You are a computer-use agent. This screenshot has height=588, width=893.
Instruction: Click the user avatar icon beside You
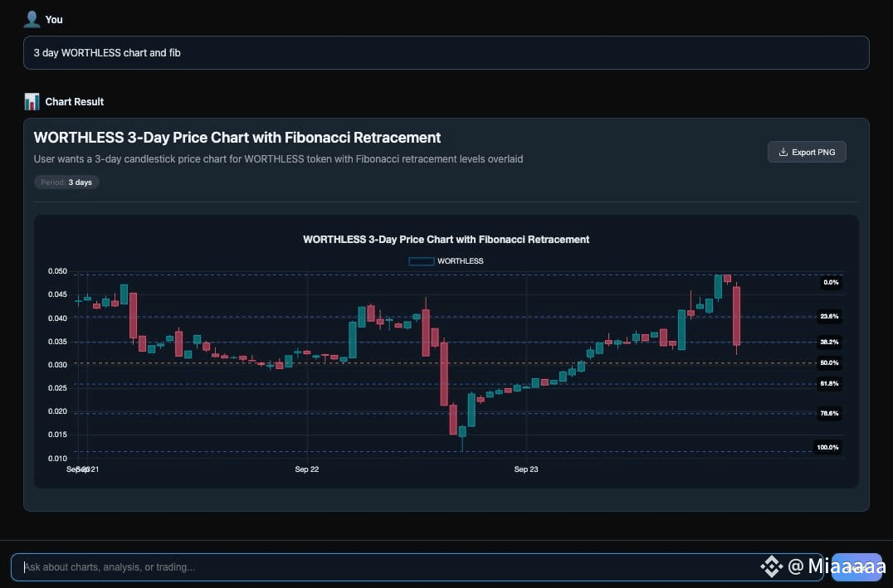(32, 19)
